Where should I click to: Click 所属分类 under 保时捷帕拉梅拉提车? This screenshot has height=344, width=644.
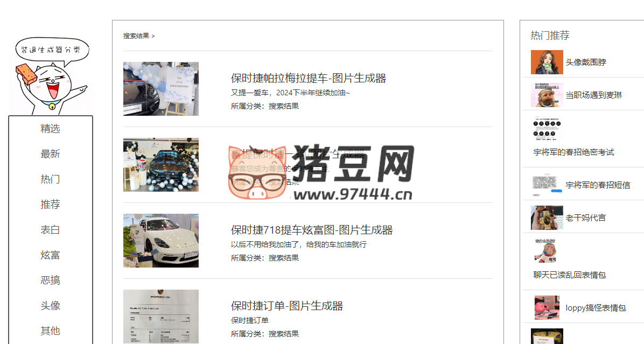(x=265, y=106)
